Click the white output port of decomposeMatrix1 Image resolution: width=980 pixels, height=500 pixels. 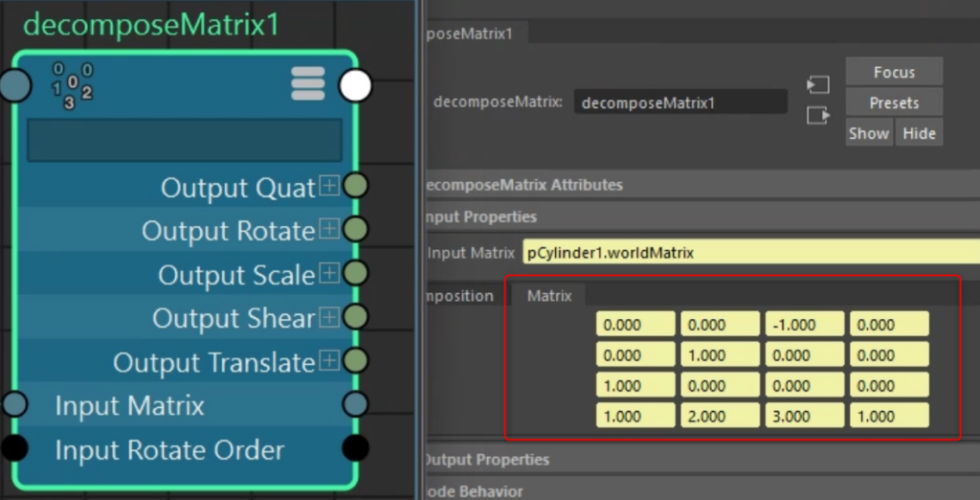pos(355,85)
